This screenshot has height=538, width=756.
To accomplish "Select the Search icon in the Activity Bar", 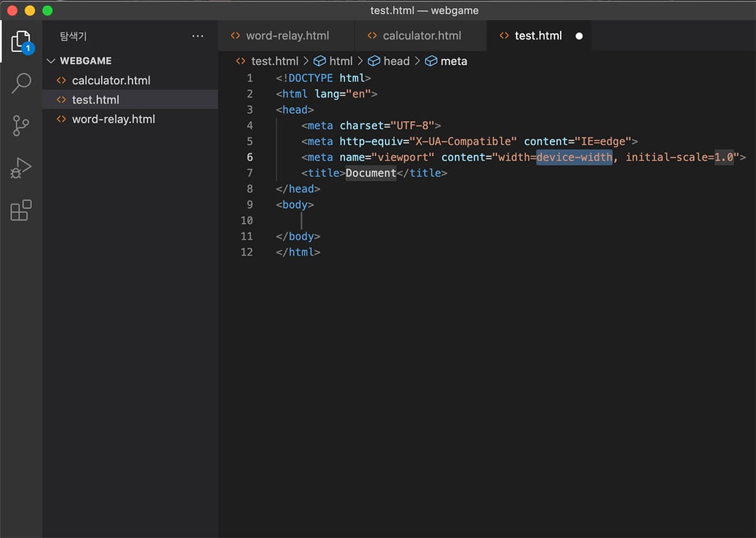I will pos(21,83).
